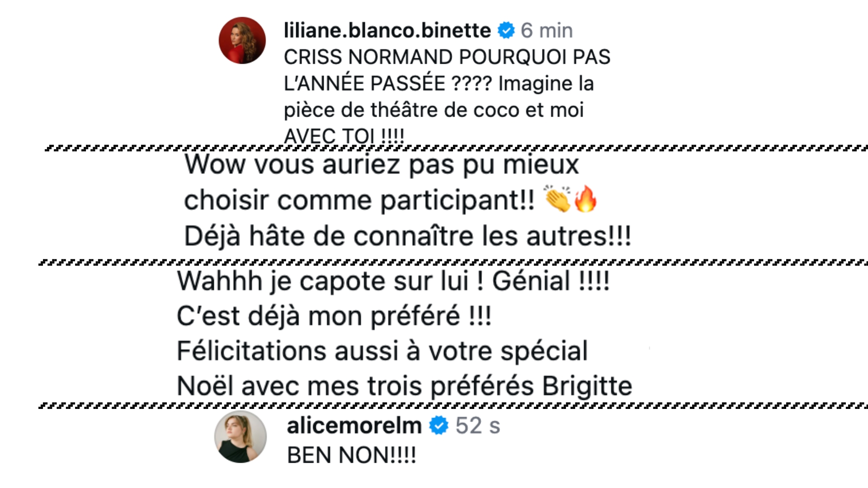
Task: Select the "choisir comme participant!!" text
Action: pyautogui.click(x=359, y=200)
